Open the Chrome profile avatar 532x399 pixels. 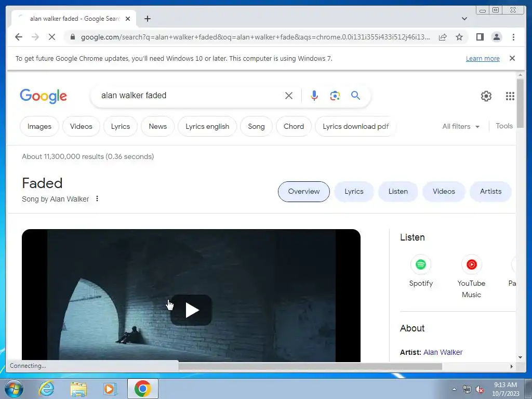496,37
